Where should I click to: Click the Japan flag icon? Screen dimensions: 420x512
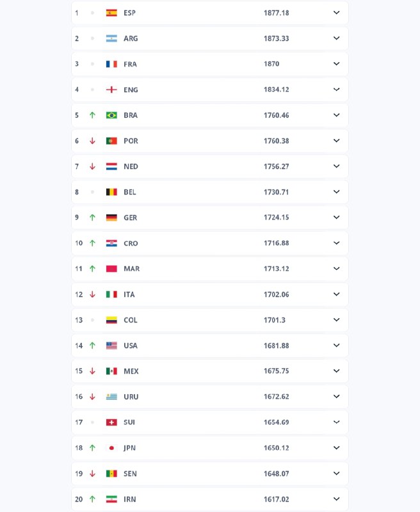[x=111, y=448]
